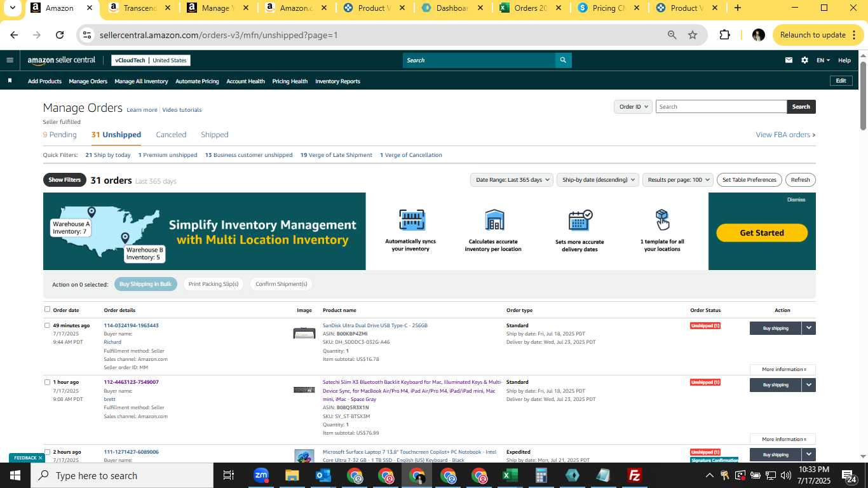Open Calculator from taskbar
This screenshot has width=868, height=488.
click(541, 475)
